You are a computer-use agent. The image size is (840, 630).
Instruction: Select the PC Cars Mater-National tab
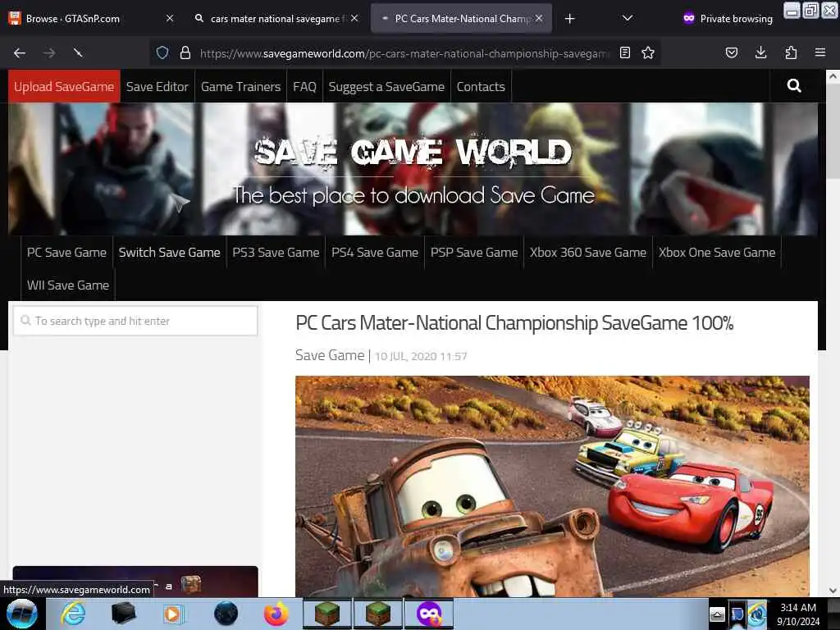coord(461,19)
